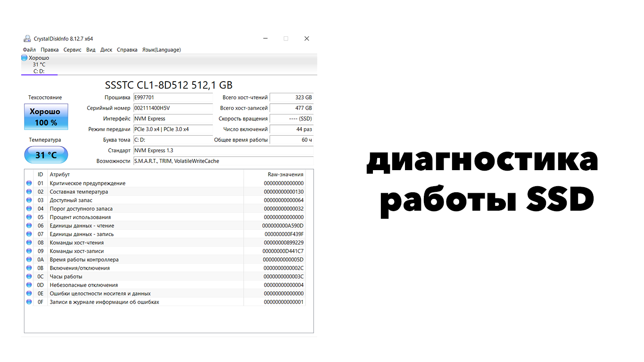This screenshot has height=362, width=644.
Task: Select the Критическое предупреждение attribute row text
Action: 88,183
